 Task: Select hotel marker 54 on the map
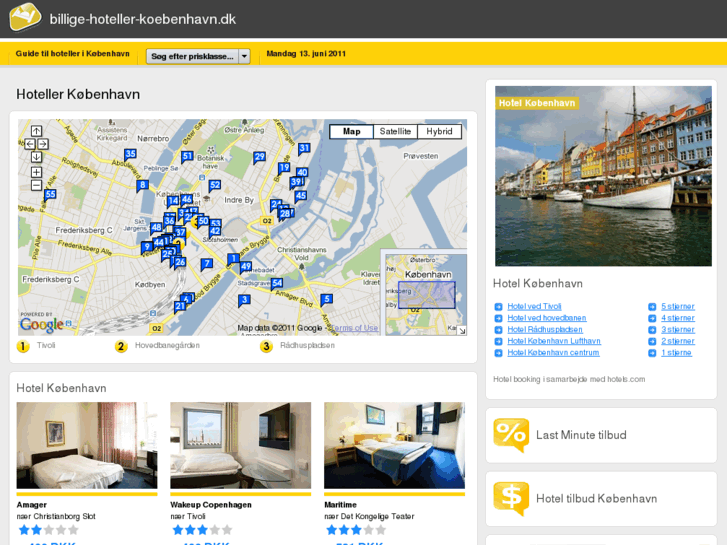[x=277, y=283]
